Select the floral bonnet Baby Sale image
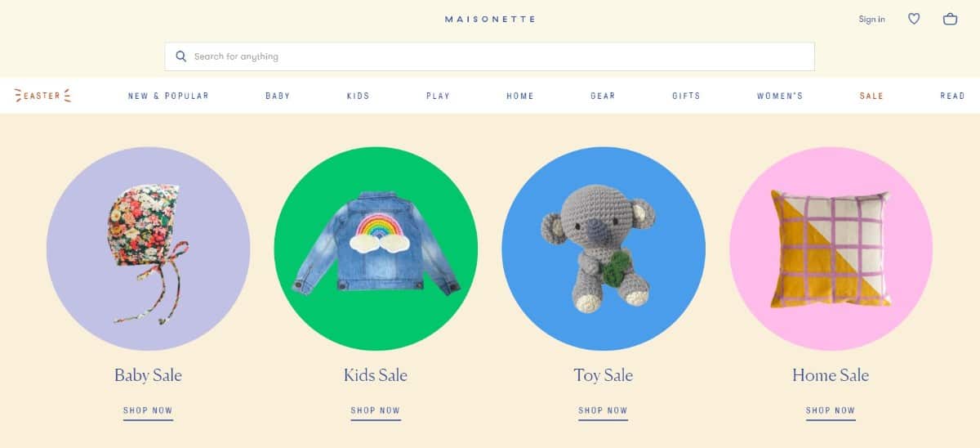The height and width of the screenshot is (448, 980). 148,249
